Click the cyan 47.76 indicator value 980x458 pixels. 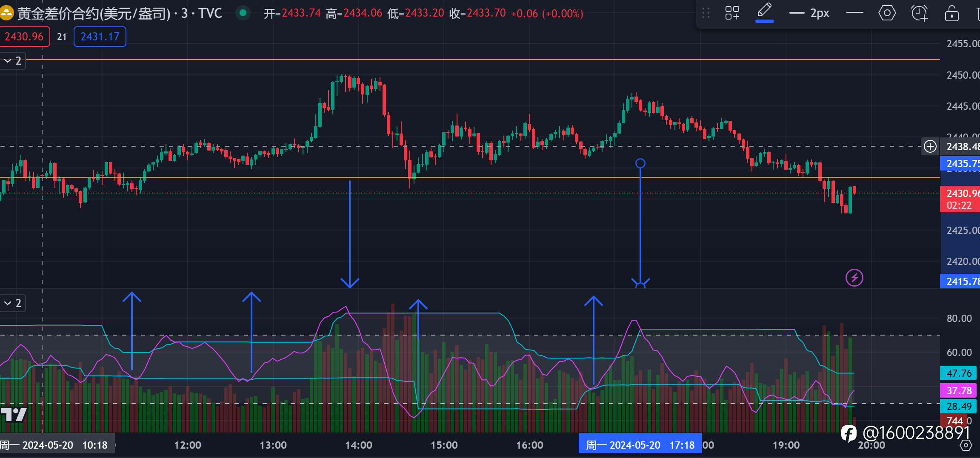coord(959,373)
